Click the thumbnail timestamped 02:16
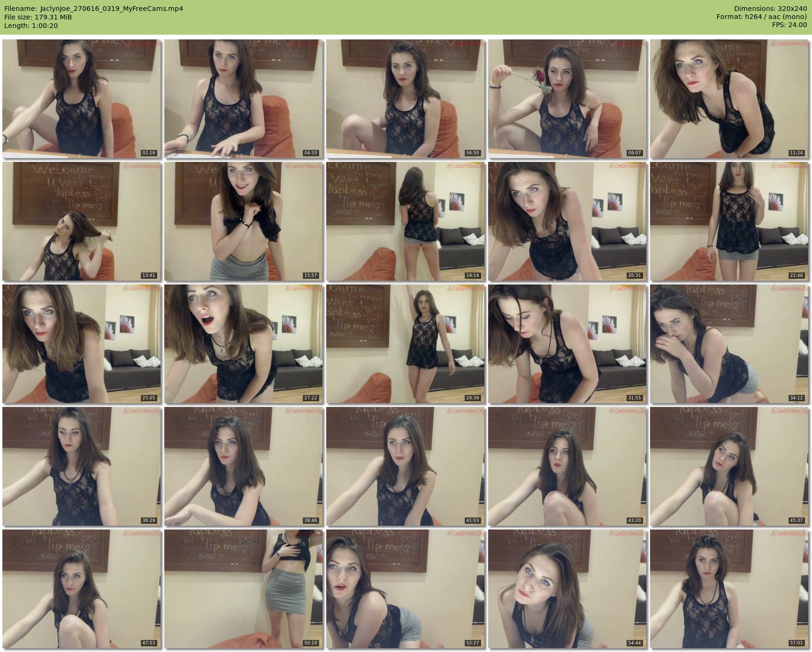Image resolution: width=812 pixels, height=652 pixels. (x=82, y=99)
